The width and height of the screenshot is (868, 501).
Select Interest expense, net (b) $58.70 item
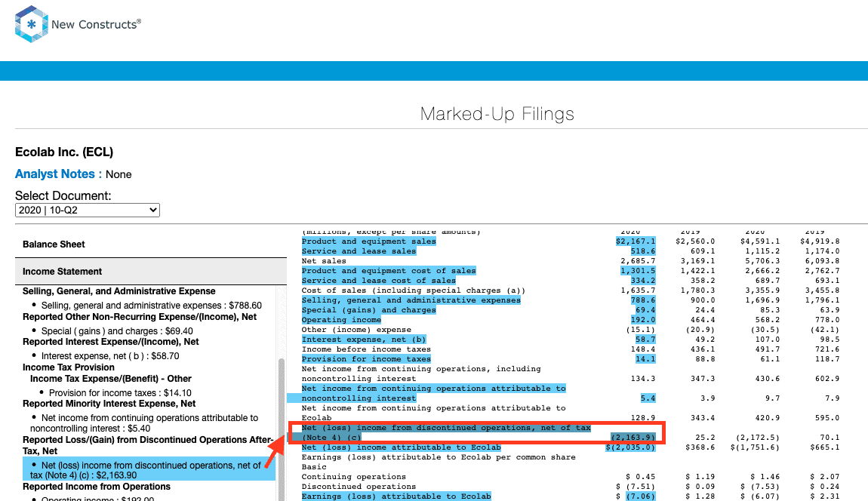(x=110, y=356)
